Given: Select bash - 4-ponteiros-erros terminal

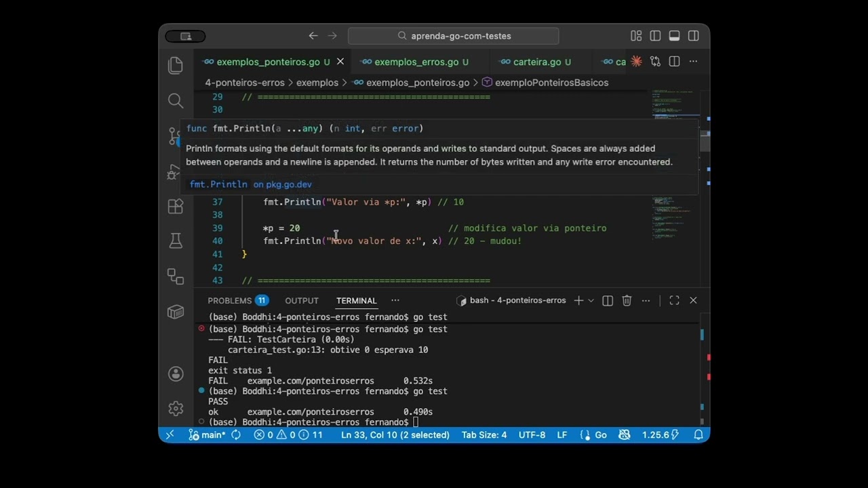Looking at the screenshot, I should point(511,300).
